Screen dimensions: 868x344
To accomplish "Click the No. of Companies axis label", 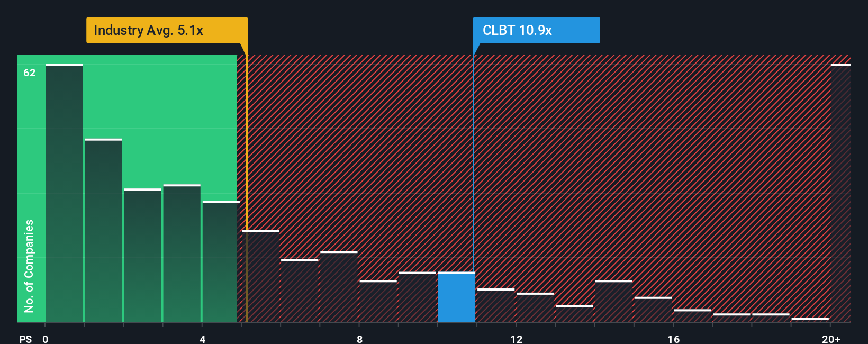I will [x=29, y=266].
